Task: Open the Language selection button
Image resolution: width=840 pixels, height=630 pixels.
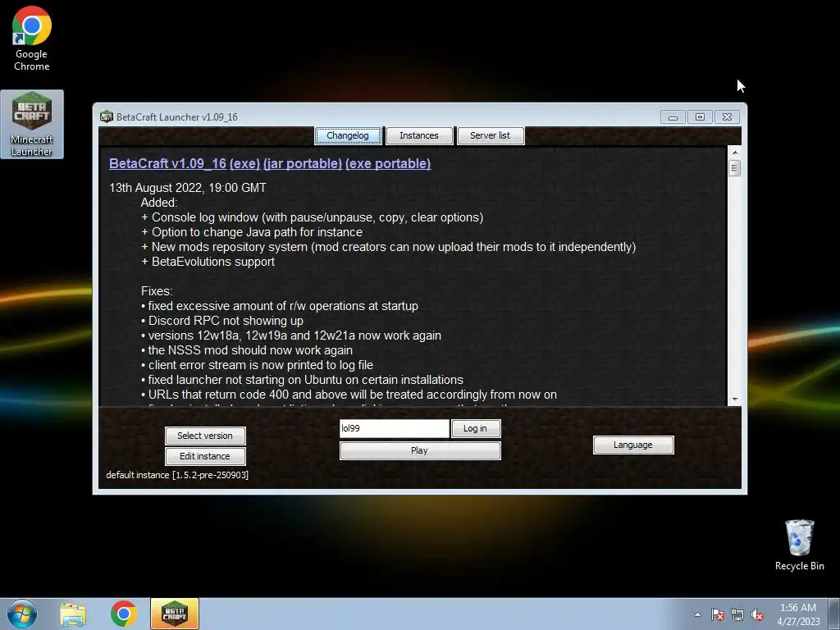Action: (x=633, y=445)
